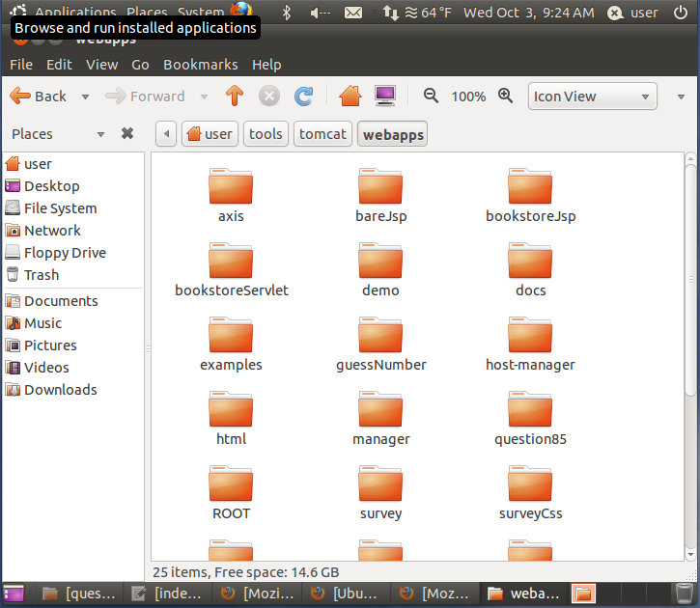The image size is (700, 608).
Task: Go to Home folder via house icon
Action: 350,96
